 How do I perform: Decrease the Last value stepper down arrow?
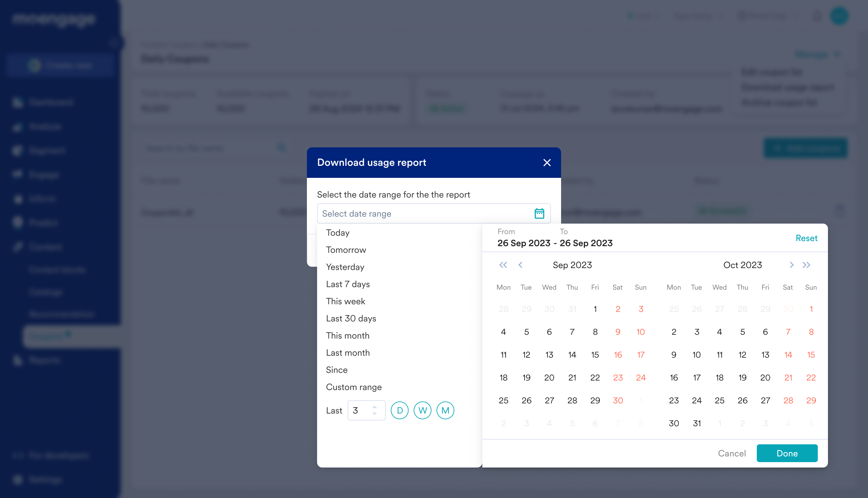[x=375, y=414]
